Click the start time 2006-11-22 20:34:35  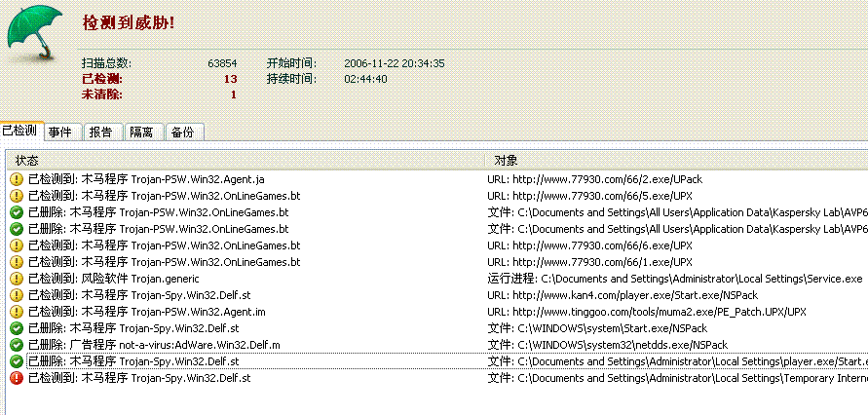[x=395, y=63]
